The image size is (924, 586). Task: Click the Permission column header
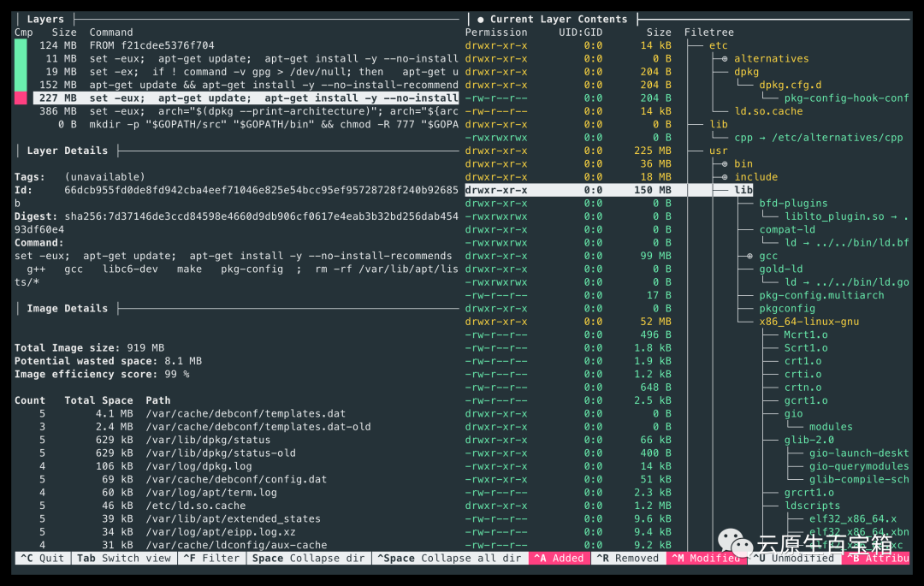pyautogui.click(x=496, y=33)
